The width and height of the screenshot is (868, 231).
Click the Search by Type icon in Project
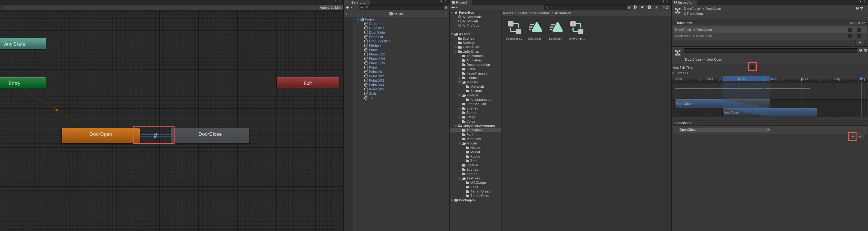tap(635, 7)
